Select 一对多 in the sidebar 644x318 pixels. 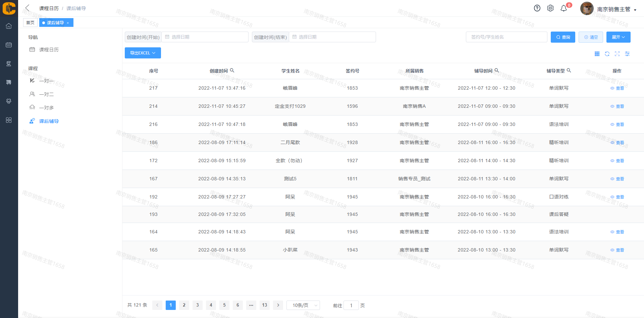(46, 108)
